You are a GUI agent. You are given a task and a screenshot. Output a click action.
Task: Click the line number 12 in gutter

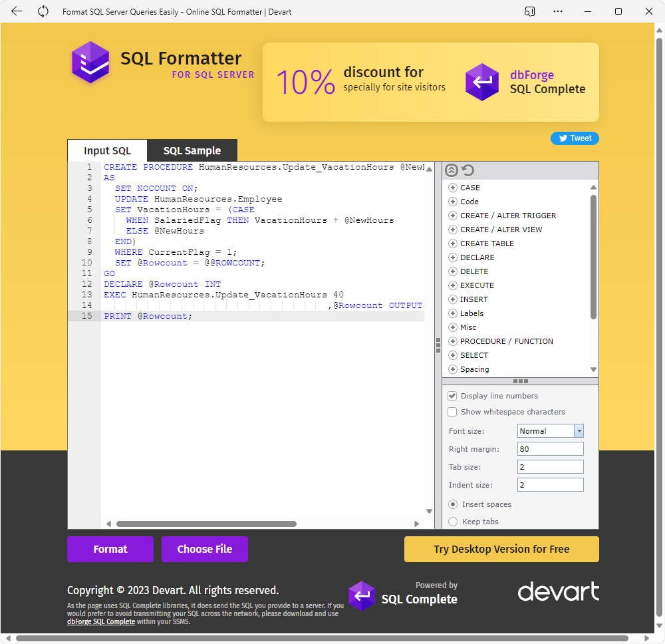pyautogui.click(x=86, y=284)
